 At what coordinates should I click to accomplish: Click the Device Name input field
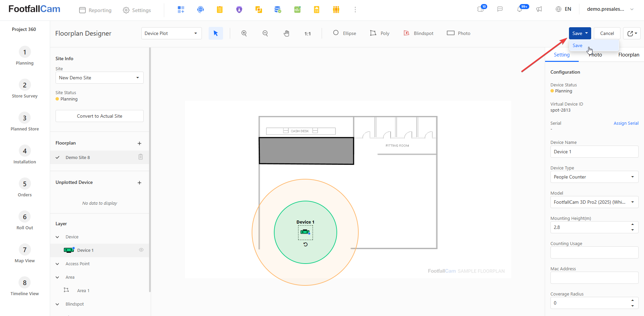point(594,152)
